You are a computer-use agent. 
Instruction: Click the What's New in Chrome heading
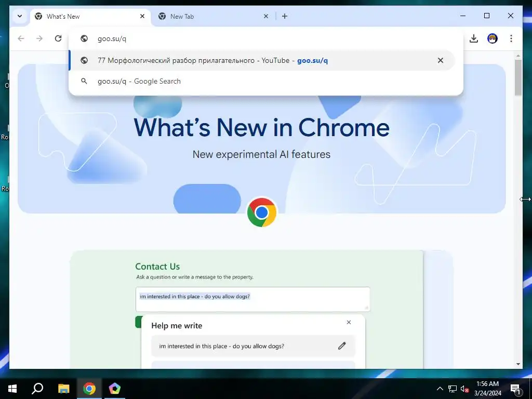tap(262, 128)
